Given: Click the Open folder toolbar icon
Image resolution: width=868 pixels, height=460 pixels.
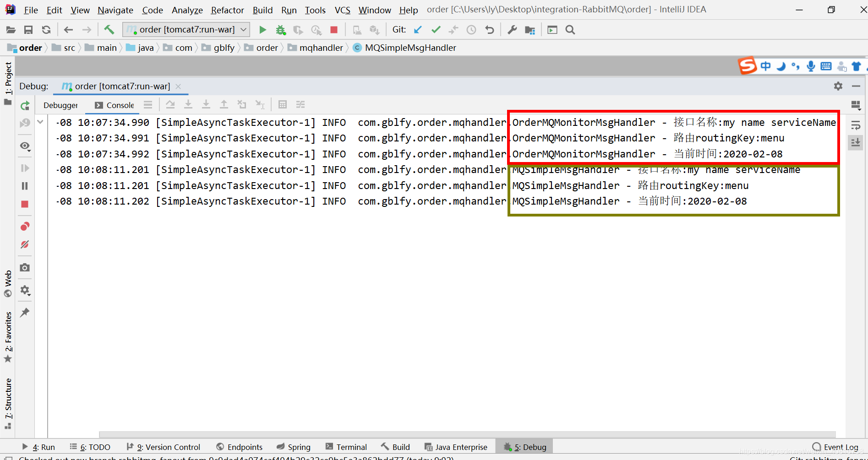Looking at the screenshot, I should point(11,30).
